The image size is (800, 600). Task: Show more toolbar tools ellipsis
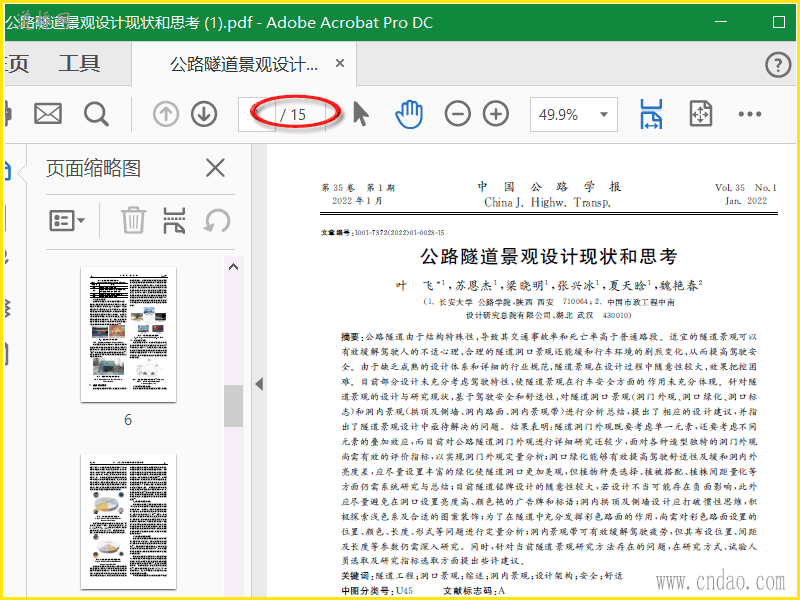click(749, 114)
